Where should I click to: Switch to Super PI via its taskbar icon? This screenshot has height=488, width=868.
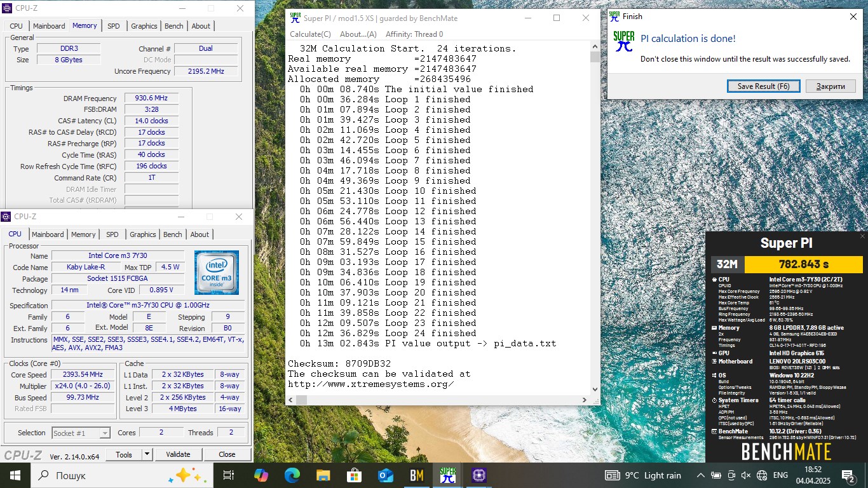(448, 475)
